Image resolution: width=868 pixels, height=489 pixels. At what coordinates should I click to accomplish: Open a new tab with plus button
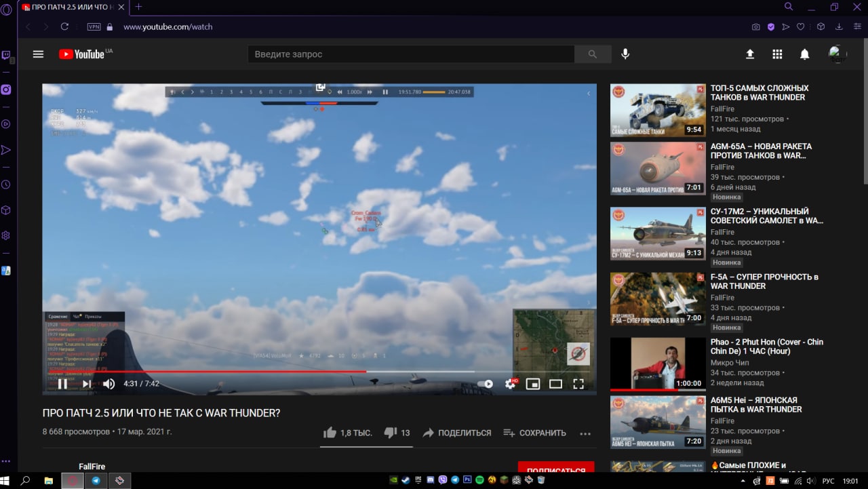(138, 7)
